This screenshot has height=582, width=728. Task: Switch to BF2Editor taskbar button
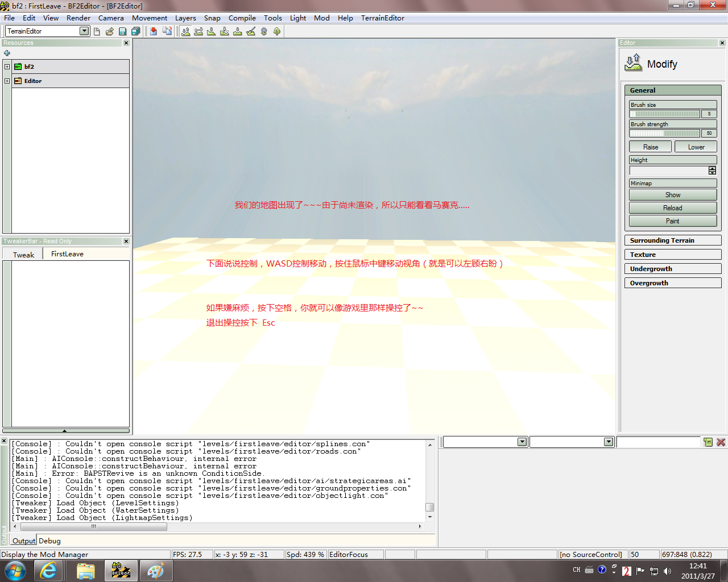(121, 571)
